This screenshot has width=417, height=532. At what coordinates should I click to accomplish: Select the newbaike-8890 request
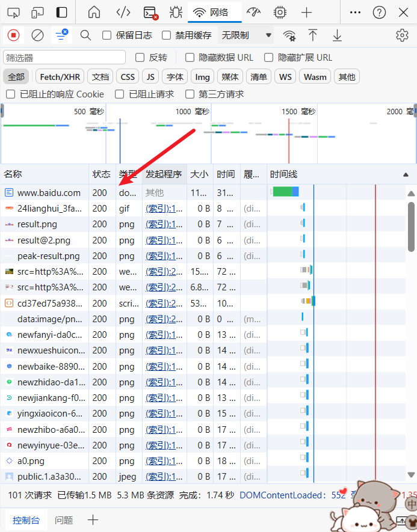(203, 367)
